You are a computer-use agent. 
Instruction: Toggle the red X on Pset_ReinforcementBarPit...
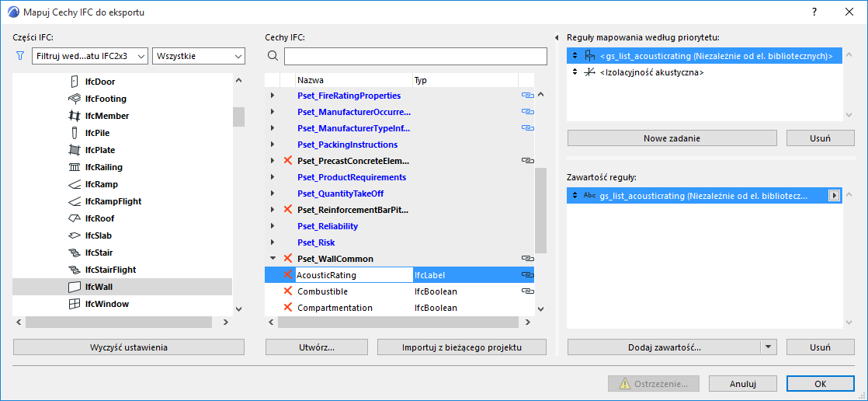pos(288,210)
